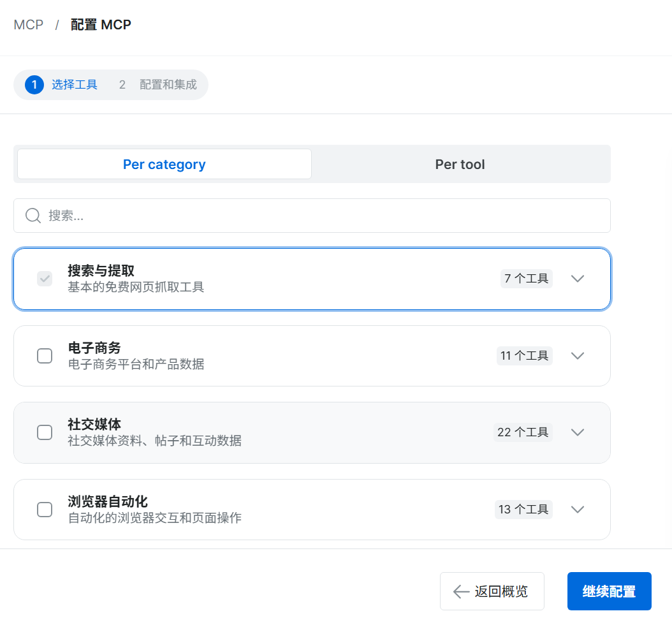Expand the 浏览器自动化 chevron
This screenshot has height=618, width=672.
coord(578,510)
